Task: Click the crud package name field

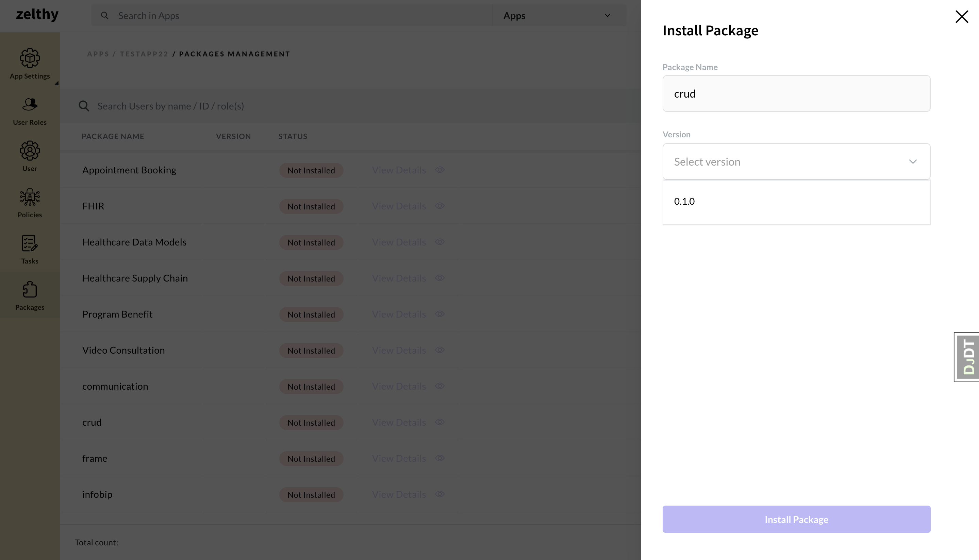Action: [797, 94]
